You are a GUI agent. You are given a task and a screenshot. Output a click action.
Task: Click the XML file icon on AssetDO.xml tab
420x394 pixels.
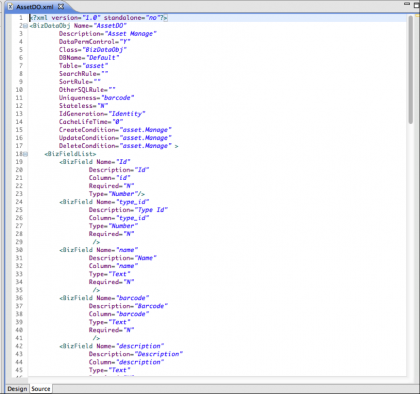click(x=10, y=6)
